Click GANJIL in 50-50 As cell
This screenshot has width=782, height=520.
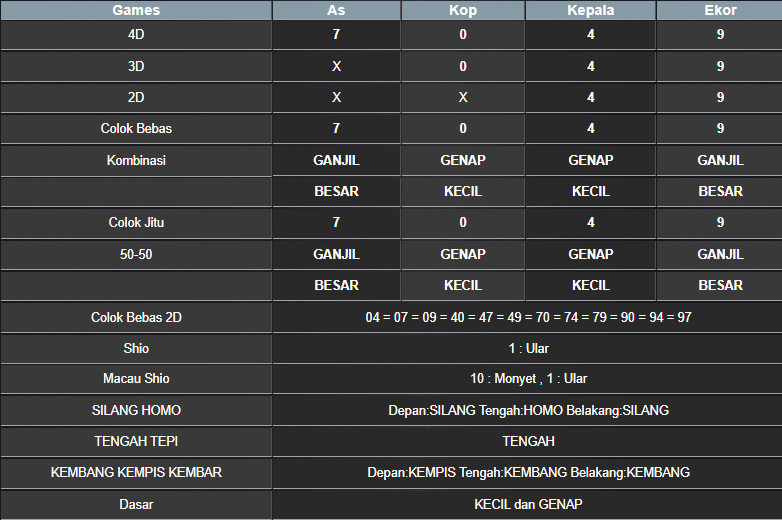(x=337, y=254)
